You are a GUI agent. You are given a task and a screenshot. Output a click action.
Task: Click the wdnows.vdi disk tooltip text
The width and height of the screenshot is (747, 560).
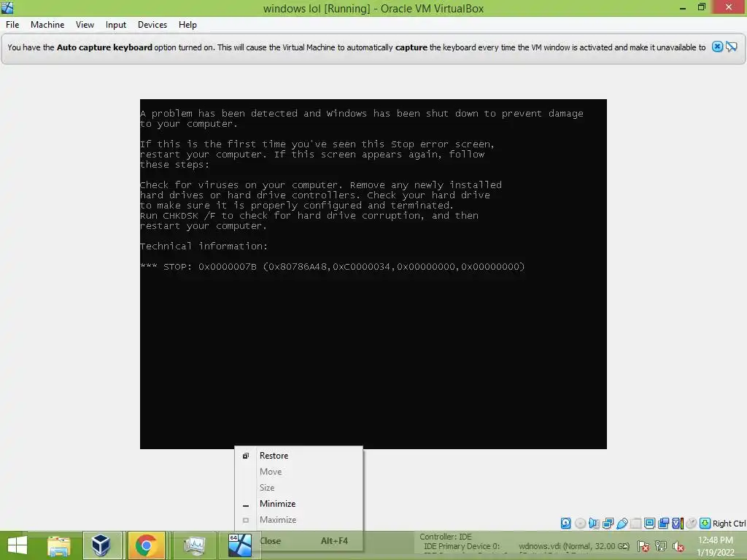[574, 546]
